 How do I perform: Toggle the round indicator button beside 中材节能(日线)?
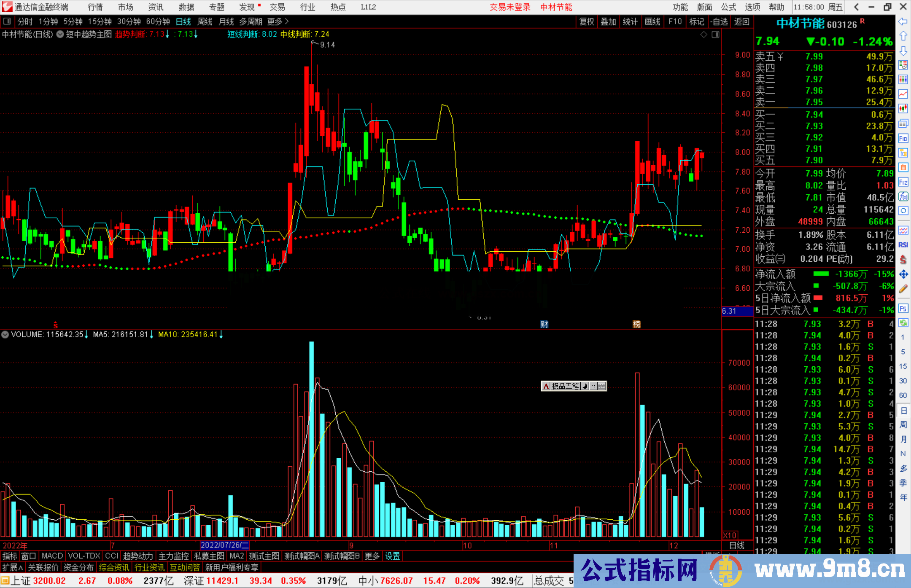pyautogui.click(x=60, y=34)
